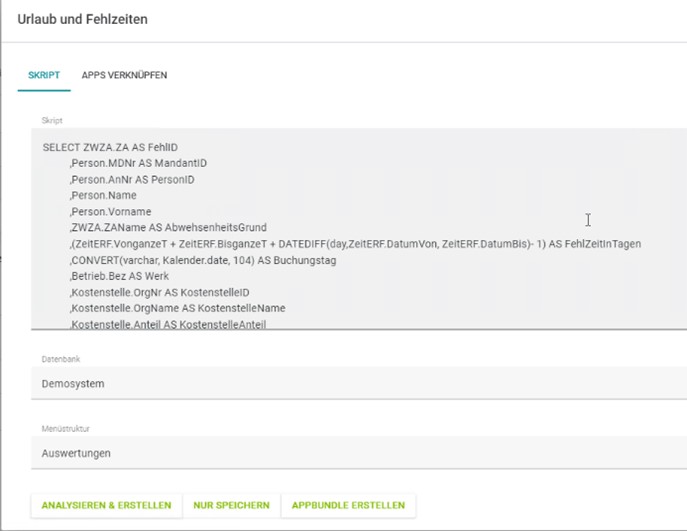Open the Datenbank dropdown showing Demosystem
This screenshot has width=687, height=531.
pos(360,383)
